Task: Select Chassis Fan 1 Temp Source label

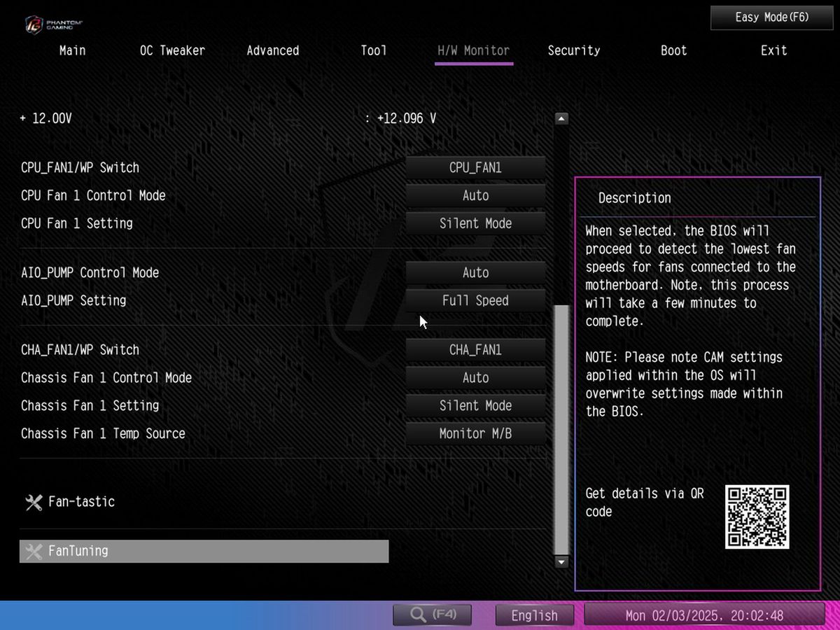Action: point(103,434)
